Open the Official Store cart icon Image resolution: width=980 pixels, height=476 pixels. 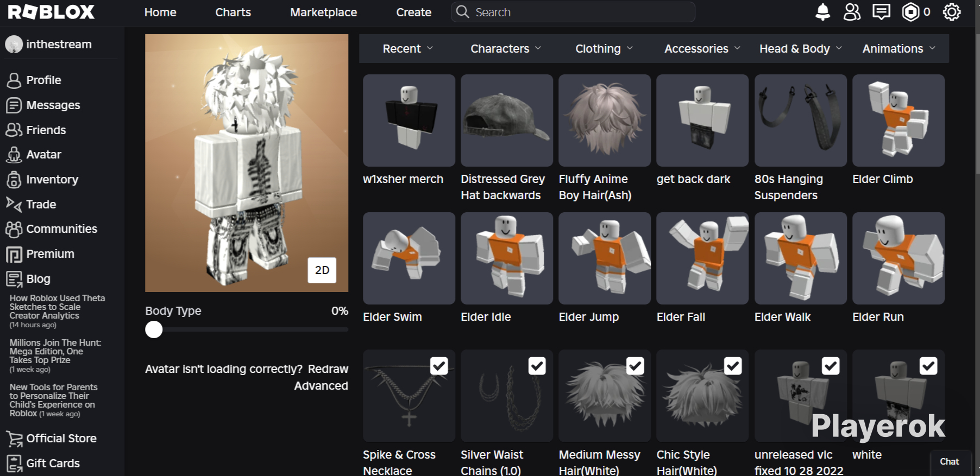pyautogui.click(x=14, y=439)
